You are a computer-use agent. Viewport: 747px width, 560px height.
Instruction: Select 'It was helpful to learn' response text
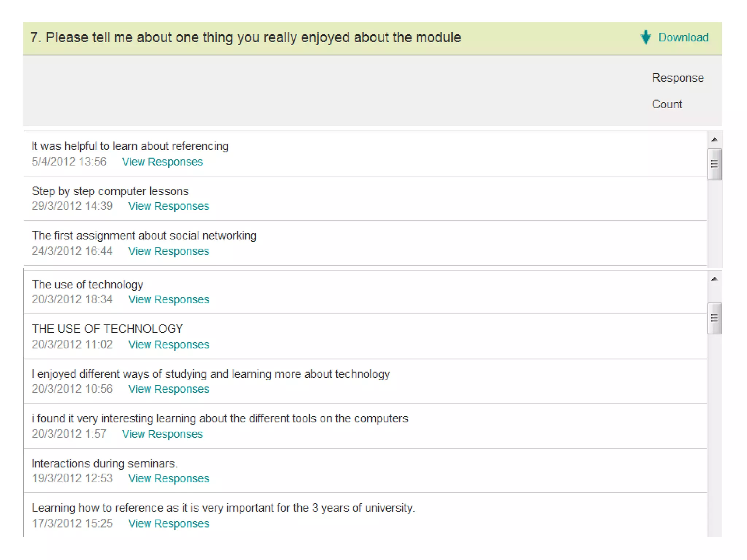130,146
